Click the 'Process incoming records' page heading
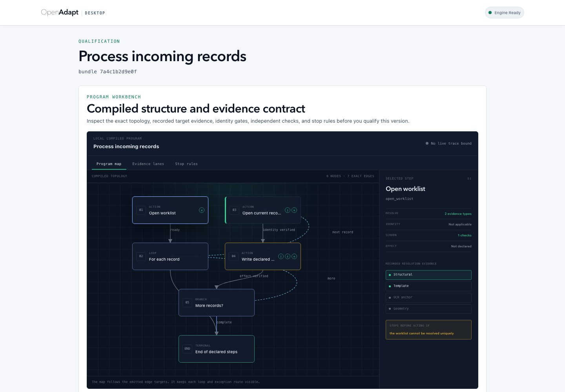The height and width of the screenshot is (392, 565). click(x=162, y=56)
